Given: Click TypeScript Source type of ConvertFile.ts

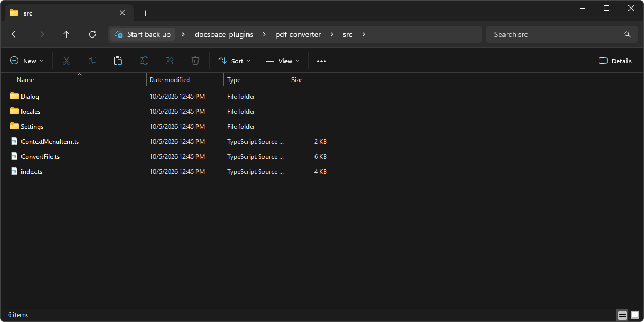Looking at the screenshot, I should click(255, 157).
